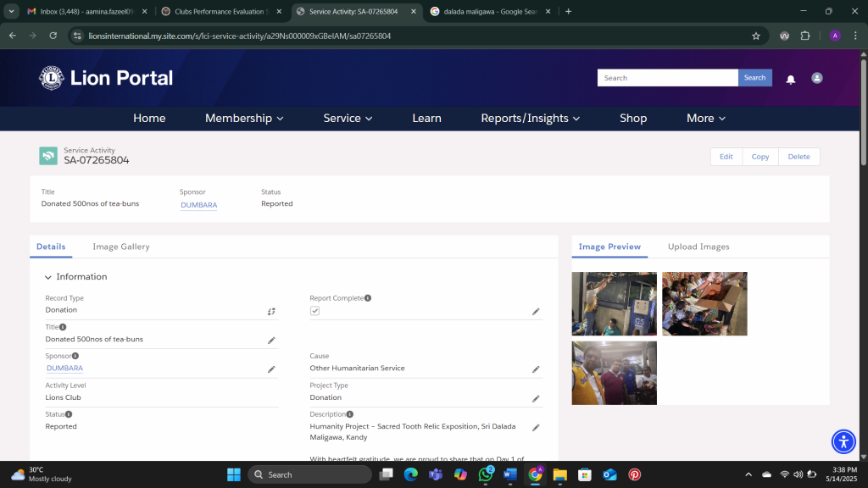Select the Image Preview tab
The image size is (868, 488).
pyautogui.click(x=609, y=247)
